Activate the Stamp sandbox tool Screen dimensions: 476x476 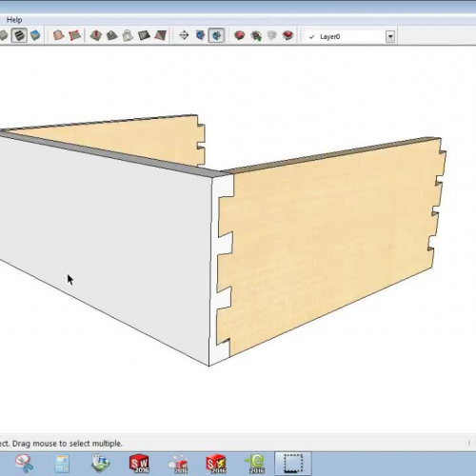click(111, 35)
